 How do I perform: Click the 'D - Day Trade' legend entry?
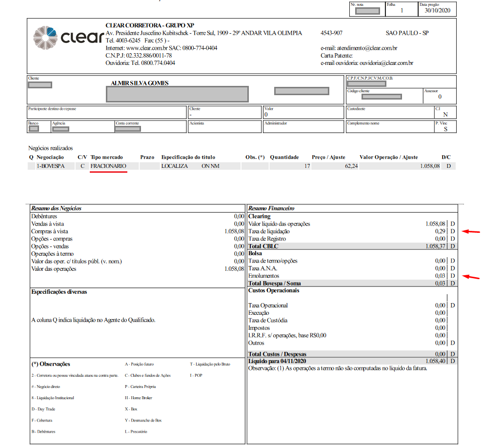point(43,409)
